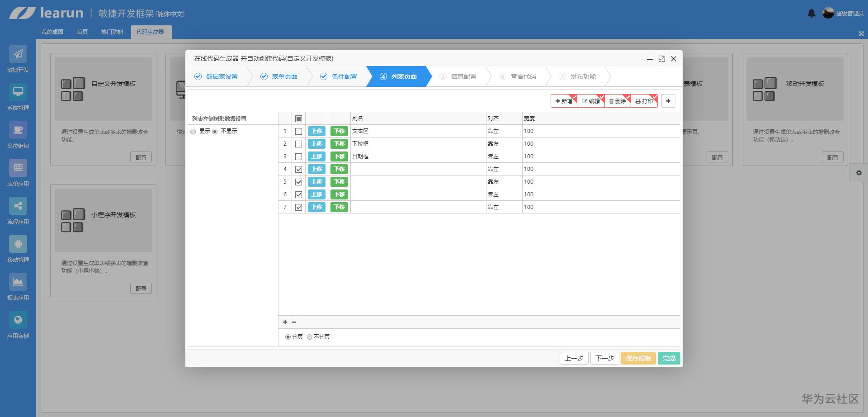Uncheck the checkbox in row 4
Screen dimensions: 868x417
(x=298, y=169)
